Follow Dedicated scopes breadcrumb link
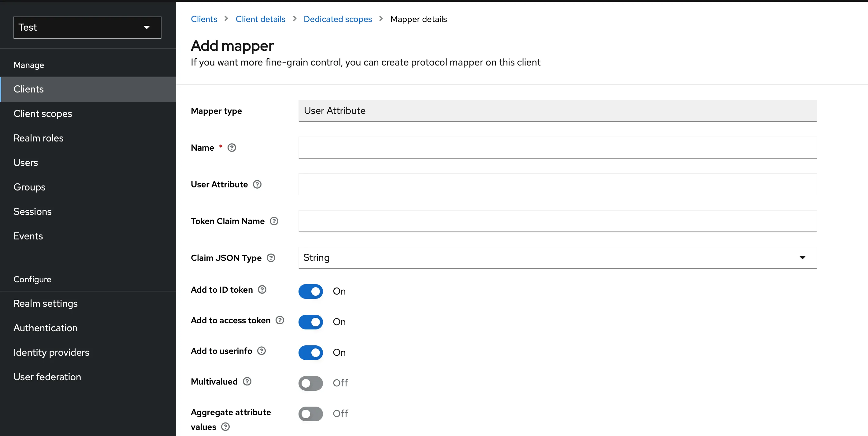This screenshot has height=436, width=868. 337,19
